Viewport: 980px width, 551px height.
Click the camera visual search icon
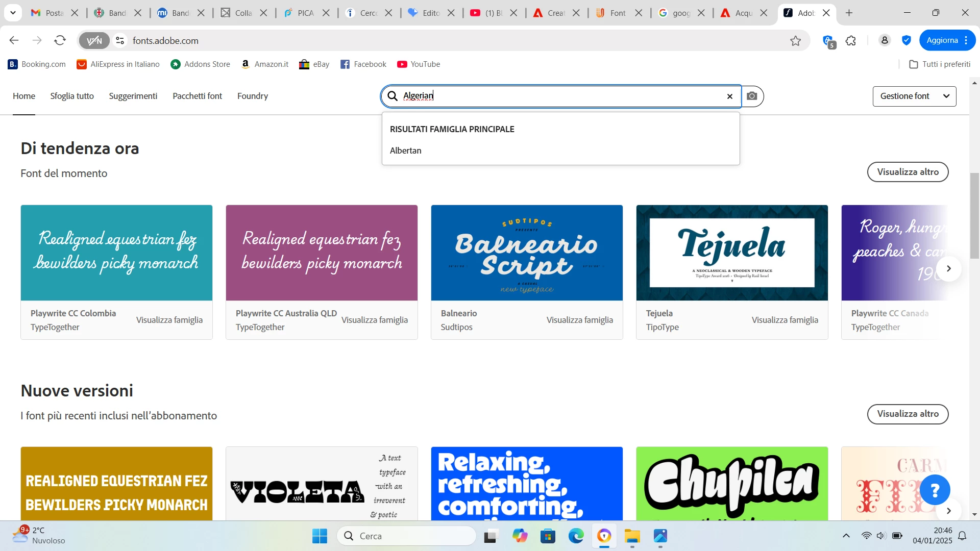752,96
